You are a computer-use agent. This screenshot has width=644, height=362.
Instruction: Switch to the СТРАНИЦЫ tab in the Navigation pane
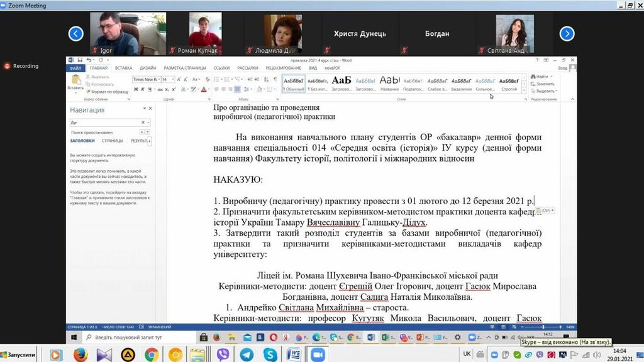tap(113, 141)
